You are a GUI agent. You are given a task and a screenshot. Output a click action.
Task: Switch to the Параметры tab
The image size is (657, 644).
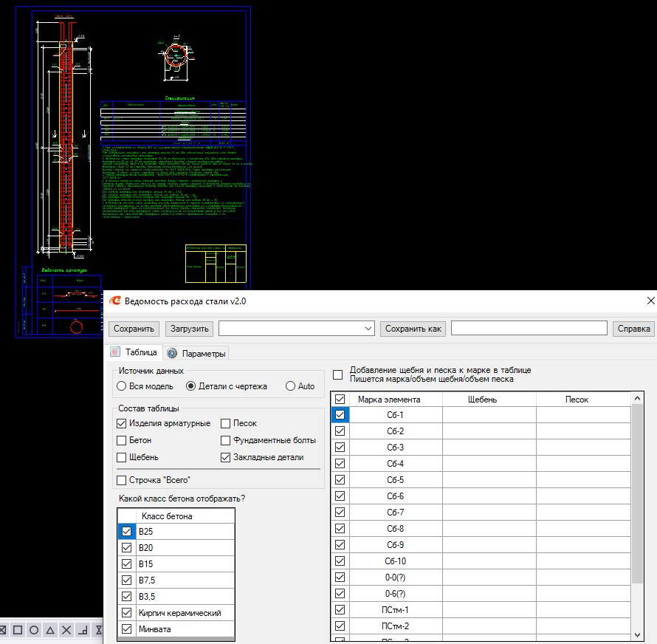tap(203, 354)
